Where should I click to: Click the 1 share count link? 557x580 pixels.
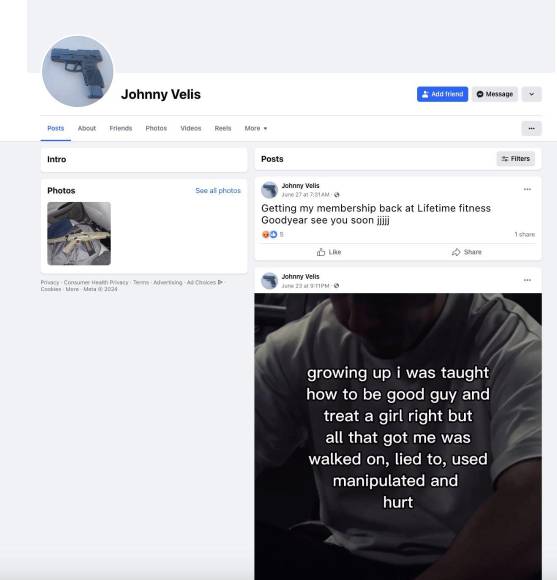pyautogui.click(x=524, y=235)
